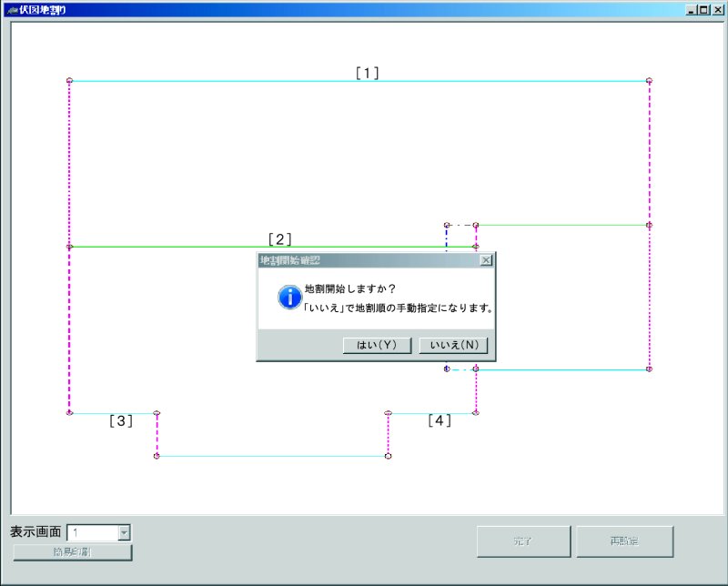Click はい(Y) to start the layout
Screen dimensions: 728x586
coord(377,346)
